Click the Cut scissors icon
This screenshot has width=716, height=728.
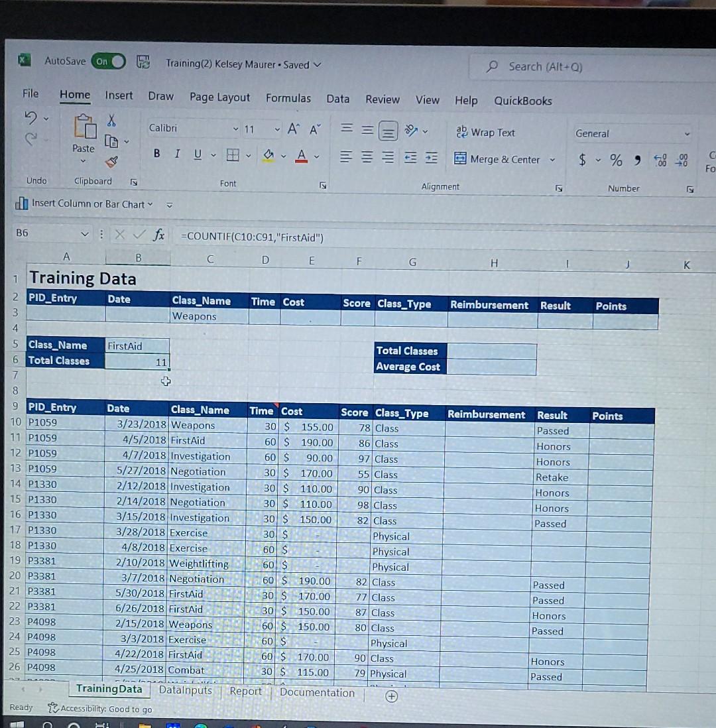click(x=111, y=120)
